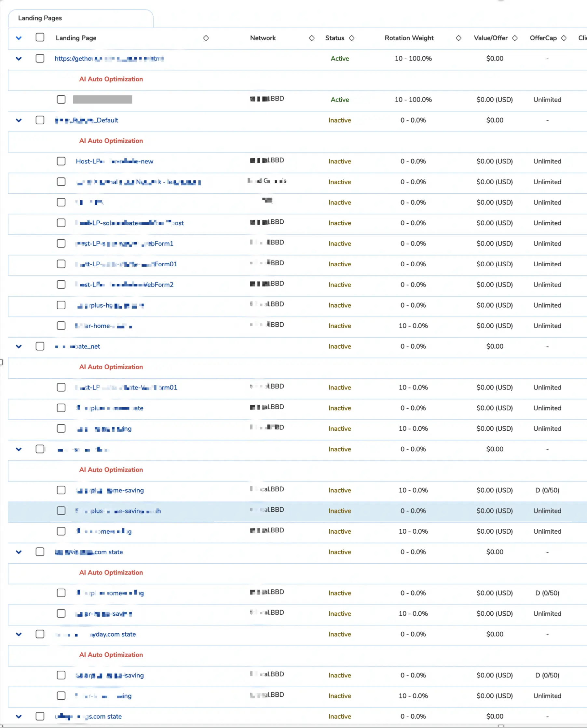Click sort icon beside Landing Page header

(x=206, y=38)
